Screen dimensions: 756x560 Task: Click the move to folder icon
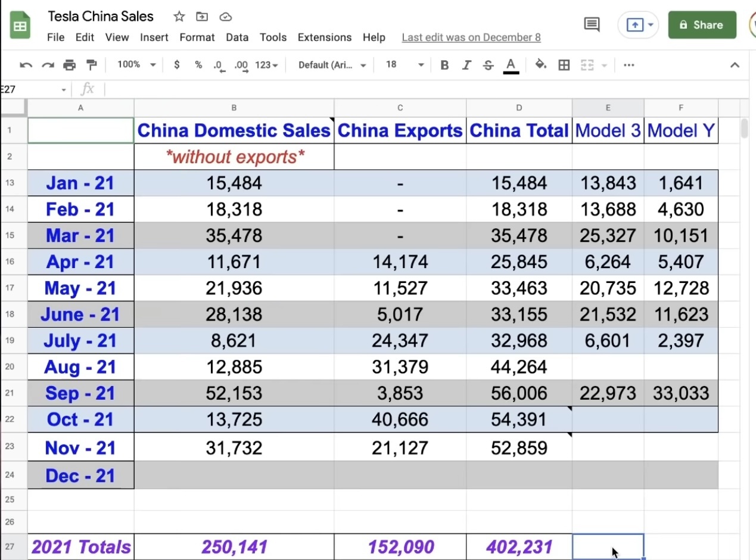[202, 17]
